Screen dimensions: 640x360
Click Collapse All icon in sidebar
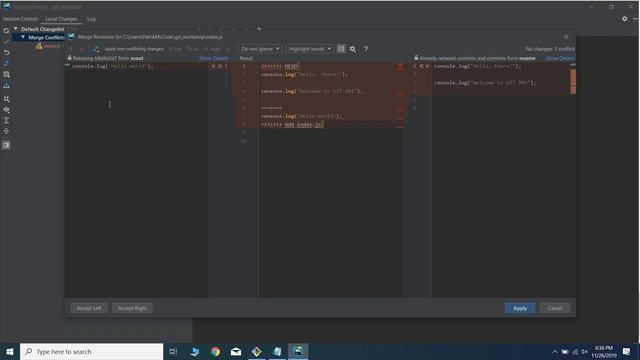click(x=6, y=131)
